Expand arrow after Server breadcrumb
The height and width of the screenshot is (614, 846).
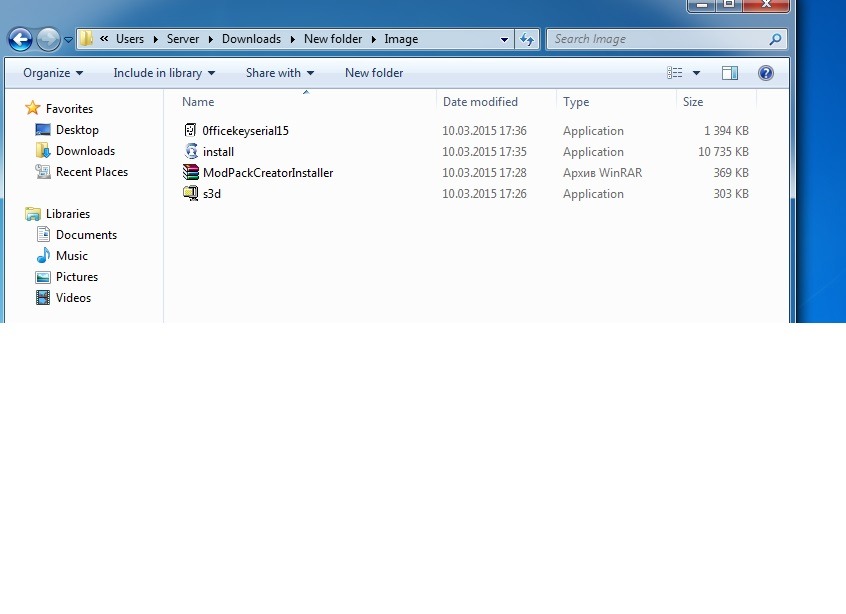[x=210, y=39]
